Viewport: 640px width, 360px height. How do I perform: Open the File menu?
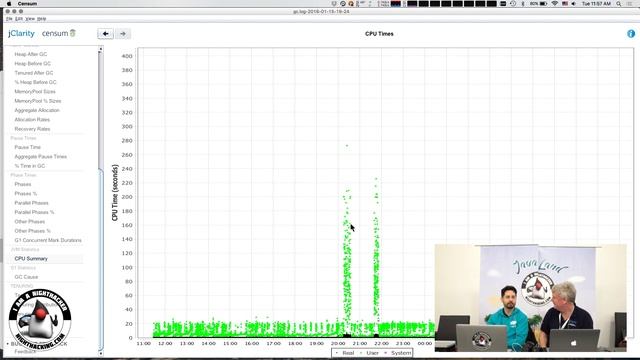point(9,19)
